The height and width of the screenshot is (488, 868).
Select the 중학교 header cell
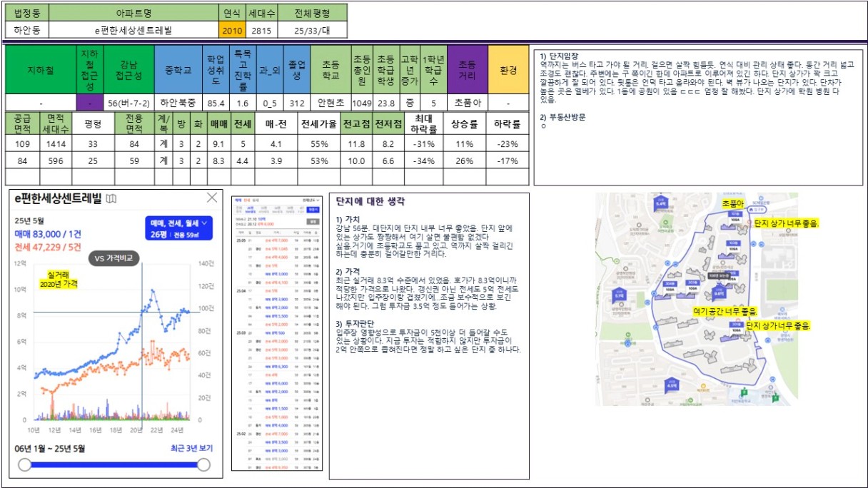[178, 71]
